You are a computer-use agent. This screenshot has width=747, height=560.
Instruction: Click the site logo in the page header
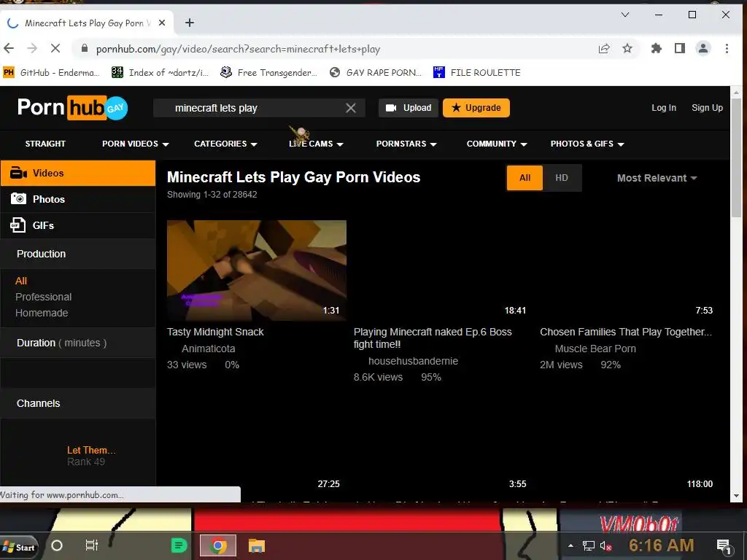pyautogui.click(x=72, y=108)
